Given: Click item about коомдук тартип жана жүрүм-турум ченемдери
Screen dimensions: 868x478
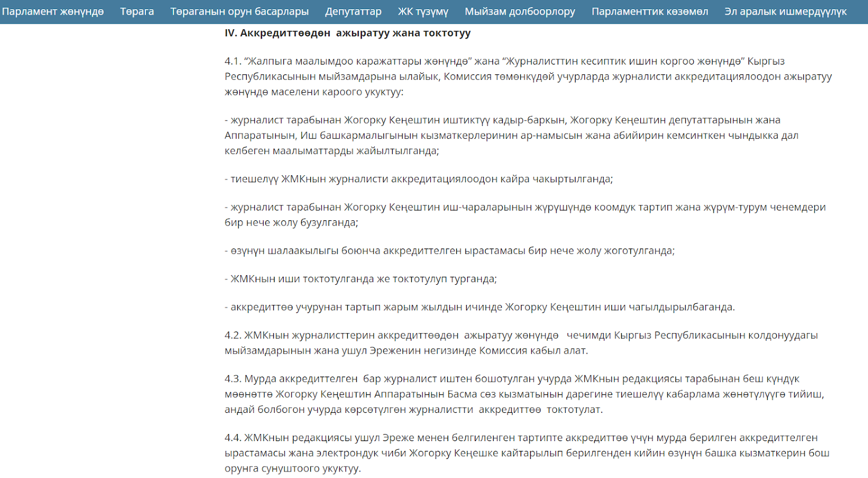Looking at the screenshot, I should (x=525, y=215).
